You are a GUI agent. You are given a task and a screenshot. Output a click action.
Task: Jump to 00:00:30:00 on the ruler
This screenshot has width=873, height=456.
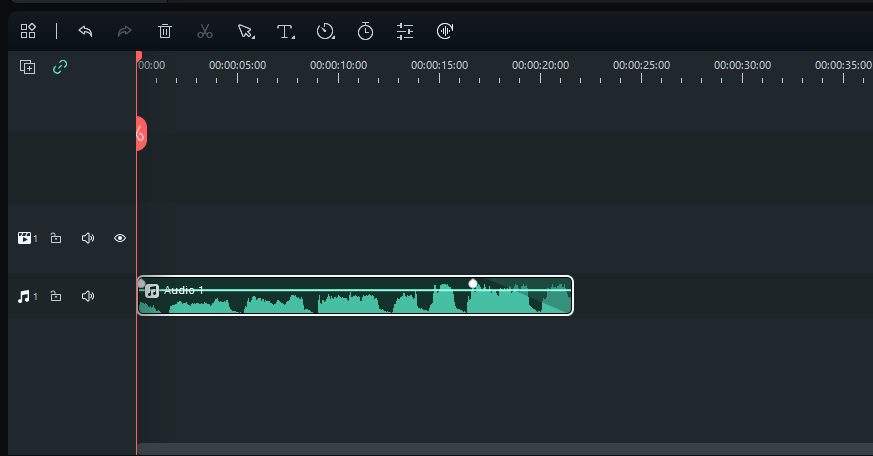[743, 65]
